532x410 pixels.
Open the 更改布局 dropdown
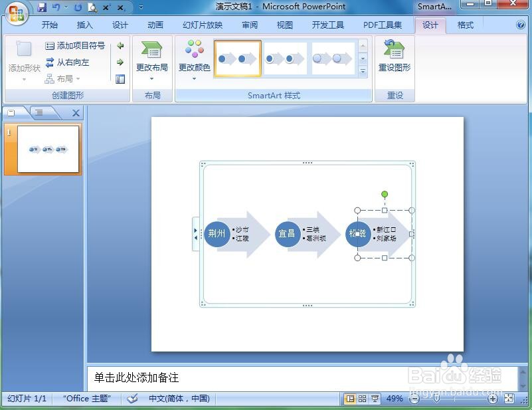click(x=151, y=60)
